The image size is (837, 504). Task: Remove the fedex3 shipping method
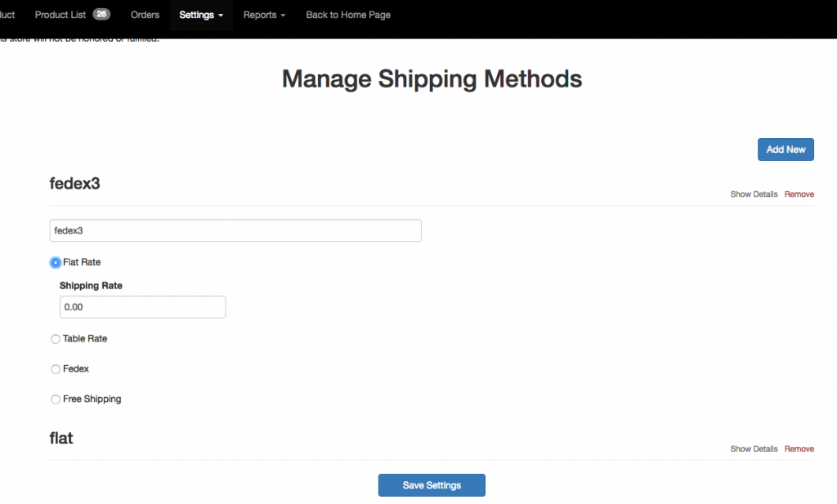(799, 194)
